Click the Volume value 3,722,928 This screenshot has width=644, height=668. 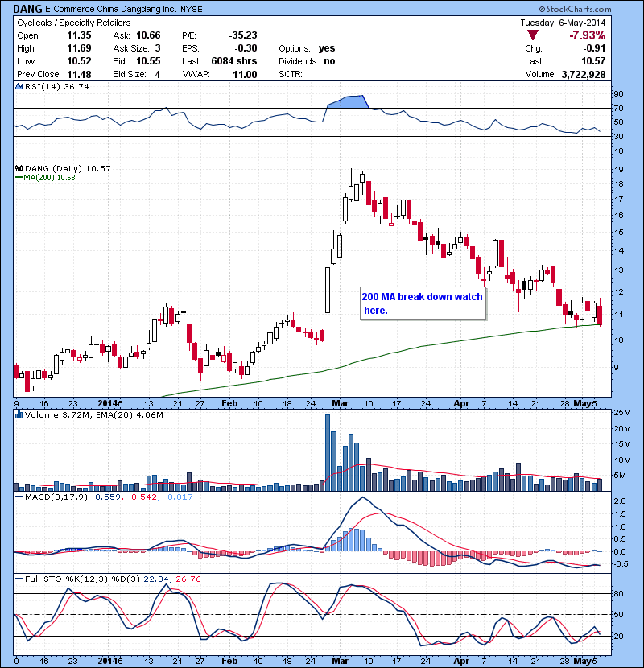pyautogui.click(x=584, y=74)
